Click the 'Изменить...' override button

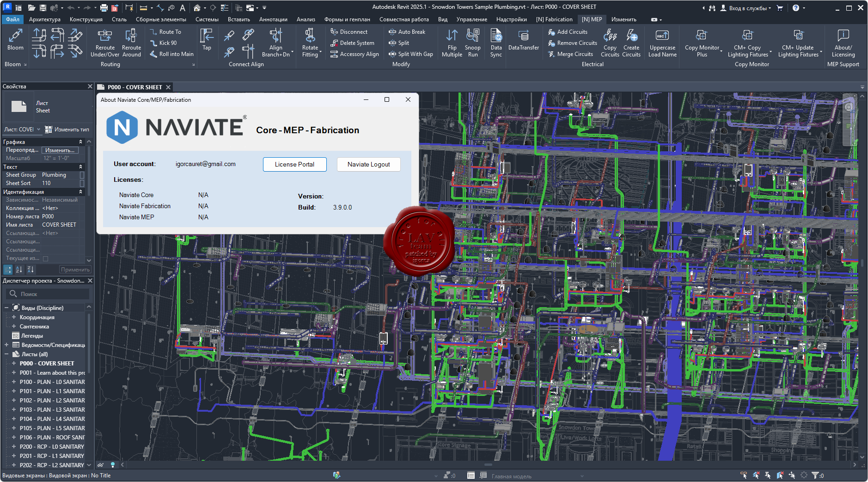(x=60, y=150)
